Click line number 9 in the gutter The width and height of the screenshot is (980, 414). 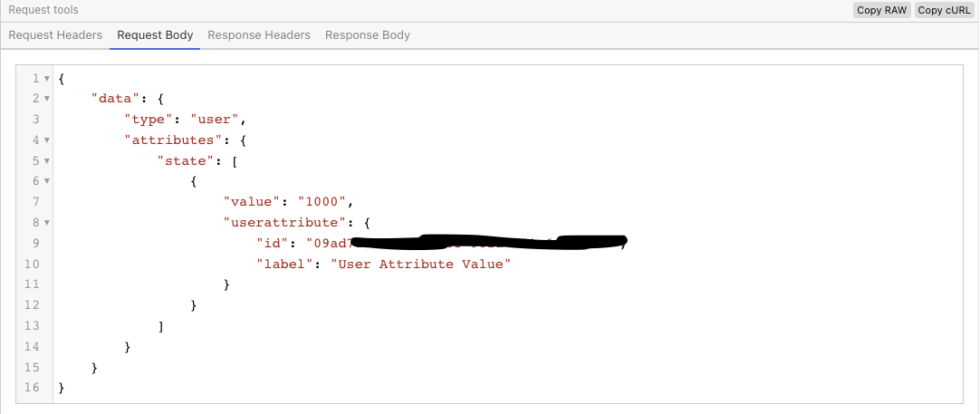[35, 243]
